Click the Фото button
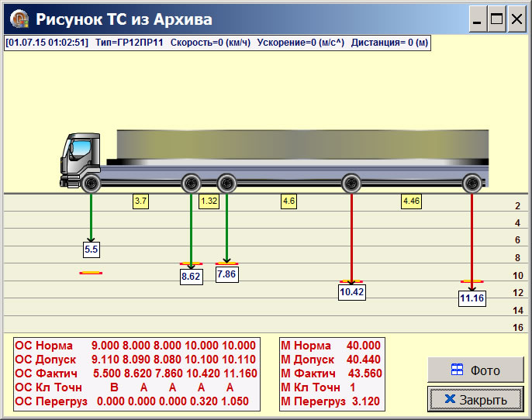The image size is (532, 420). [475, 370]
